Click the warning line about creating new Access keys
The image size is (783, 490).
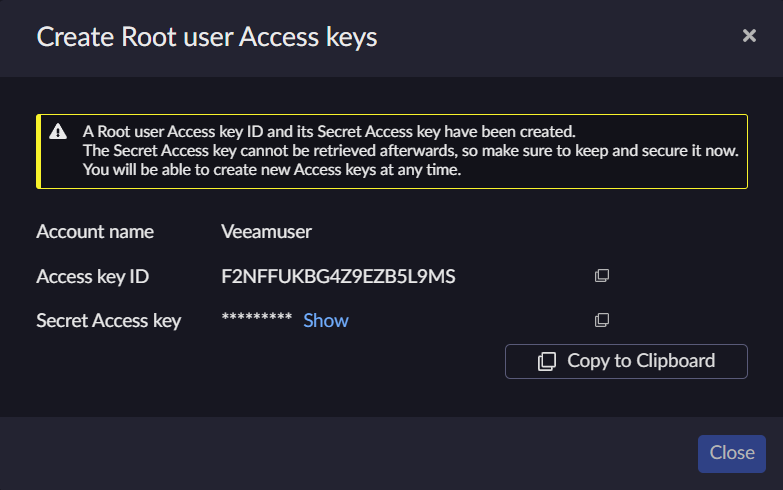pyautogui.click(x=272, y=170)
